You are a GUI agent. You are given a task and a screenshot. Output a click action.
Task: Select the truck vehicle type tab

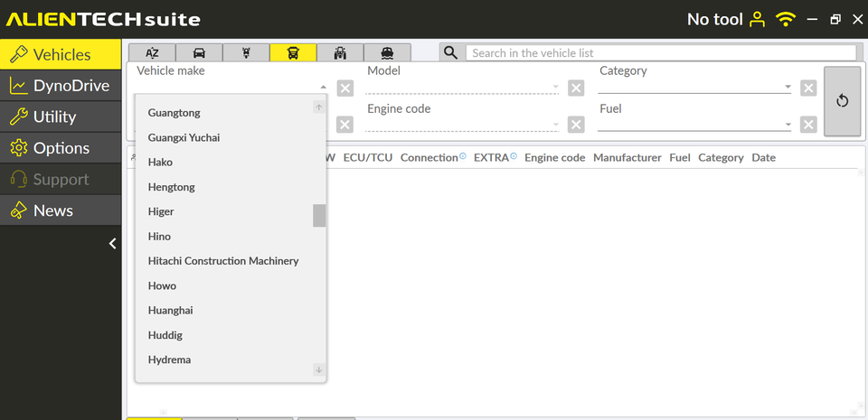tap(293, 52)
